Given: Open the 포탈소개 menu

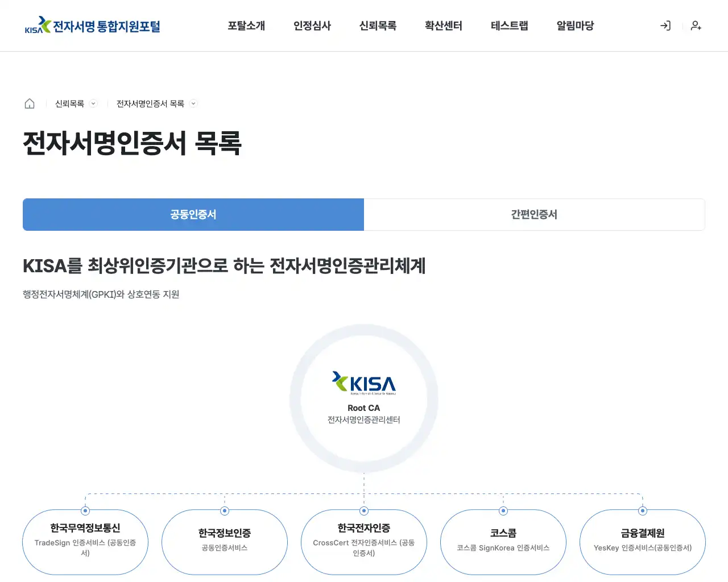Looking at the screenshot, I should click(x=246, y=26).
